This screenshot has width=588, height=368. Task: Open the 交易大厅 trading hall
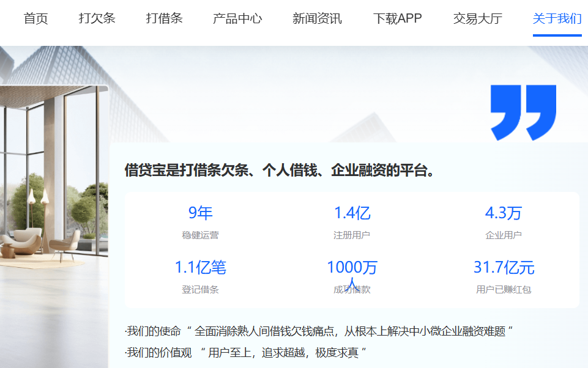[x=478, y=18]
